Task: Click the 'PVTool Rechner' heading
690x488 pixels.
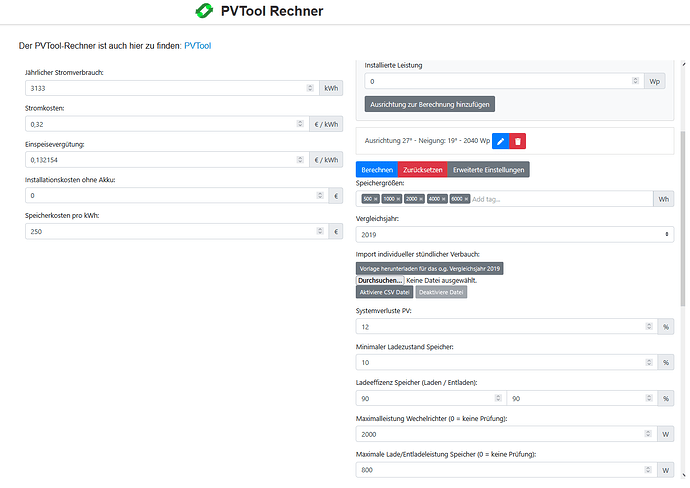Action: tap(272, 11)
